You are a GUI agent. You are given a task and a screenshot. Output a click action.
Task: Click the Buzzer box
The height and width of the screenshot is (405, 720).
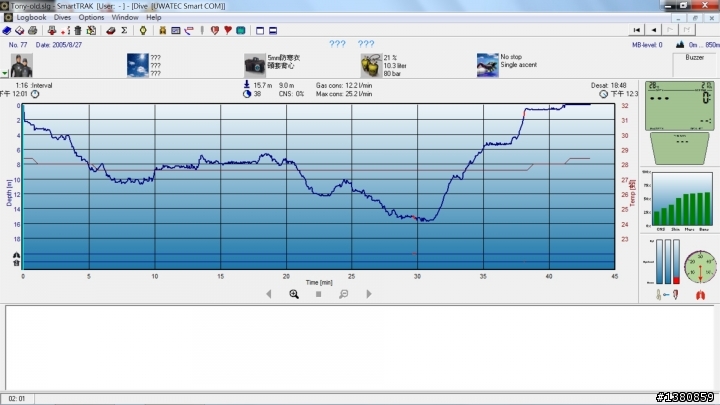(x=694, y=64)
